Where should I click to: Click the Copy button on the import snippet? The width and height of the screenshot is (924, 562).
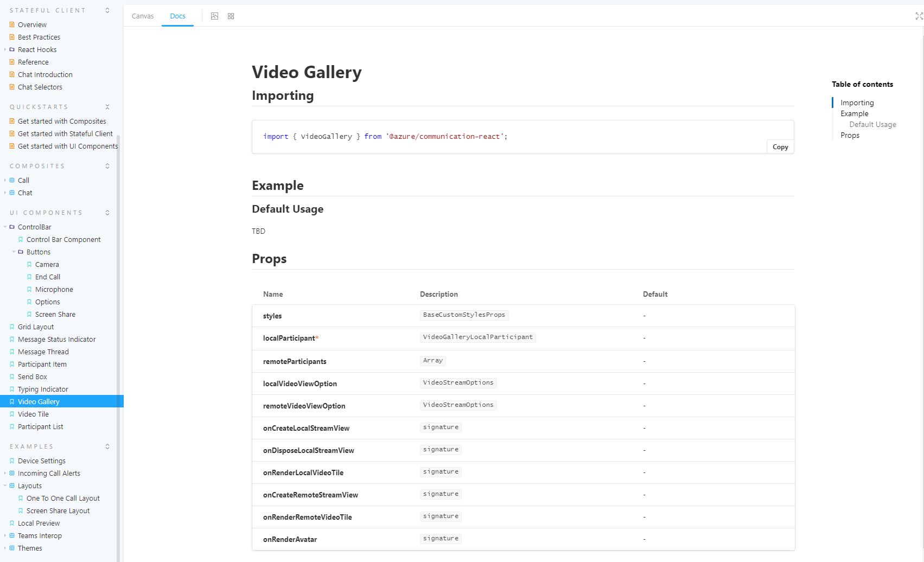780,146
